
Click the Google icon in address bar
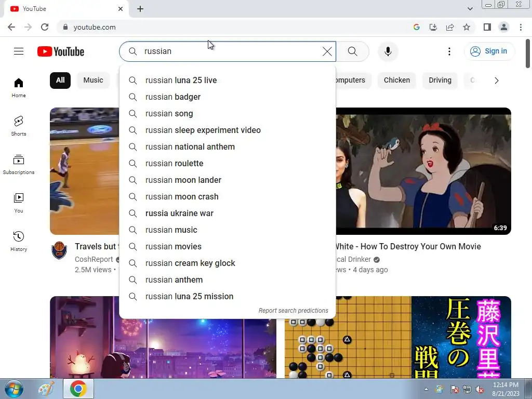pos(416,27)
